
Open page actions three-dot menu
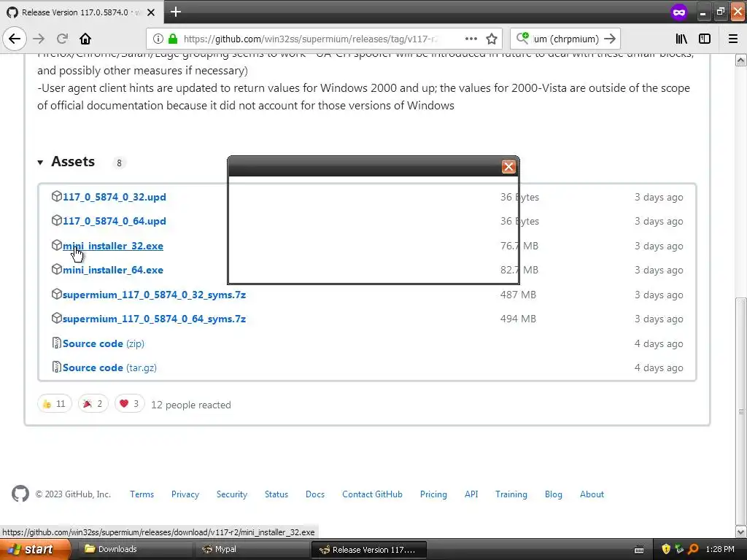coord(471,39)
